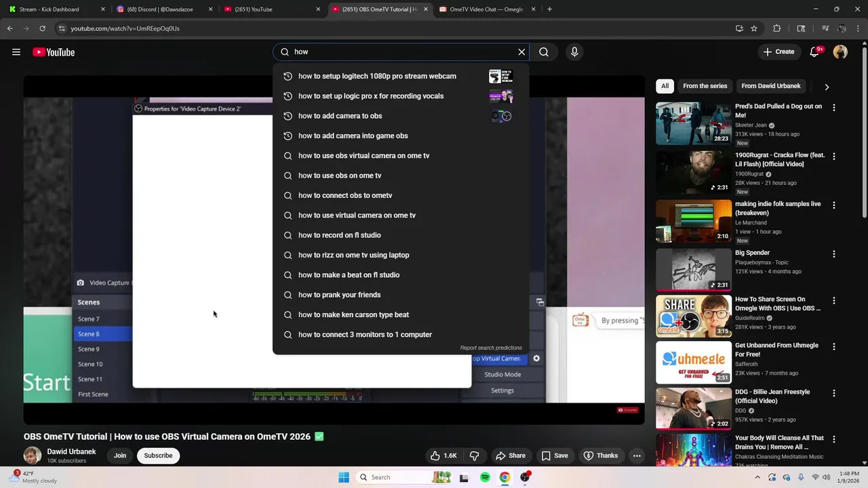868x488 pixels.
Task: Bookmark this page with star icon
Action: tap(754, 28)
